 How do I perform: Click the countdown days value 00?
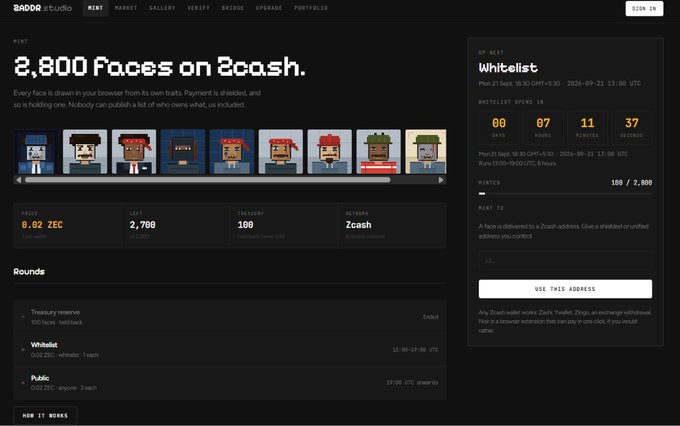tap(499, 123)
